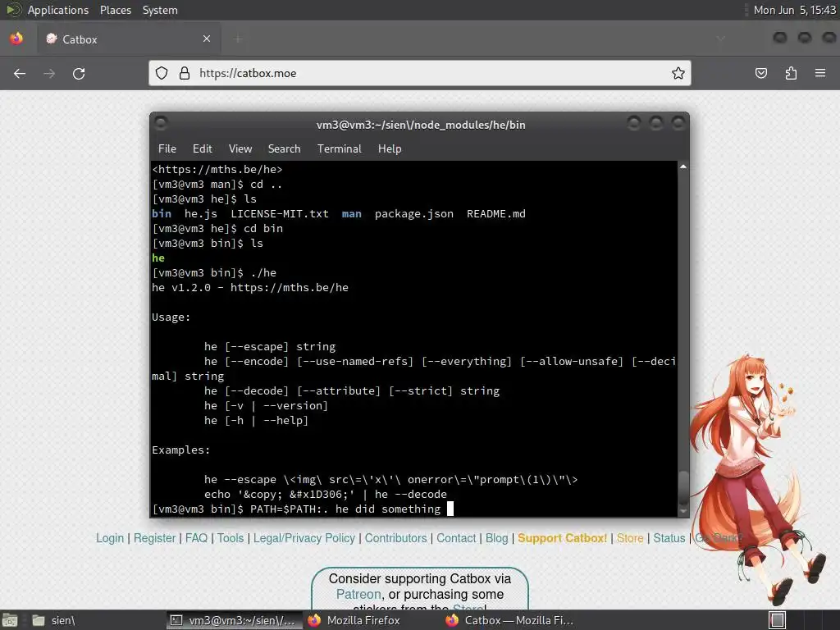Open the FAQ link
Viewport: 840px width, 630px height.
(x=196, y=538)
